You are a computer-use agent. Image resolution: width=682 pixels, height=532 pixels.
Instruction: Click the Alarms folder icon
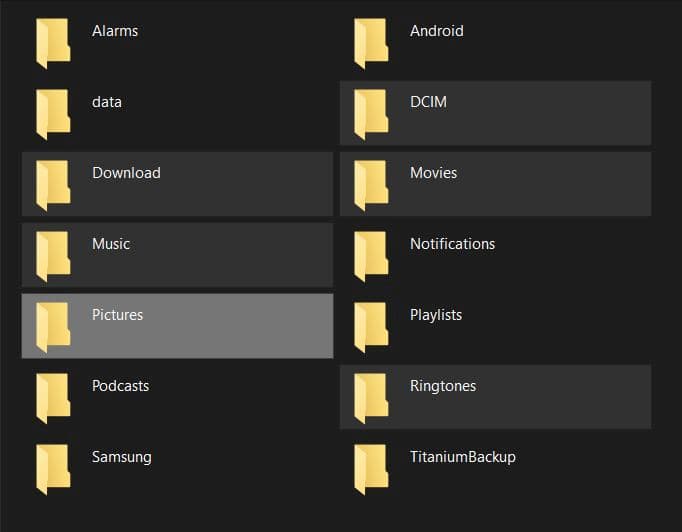click(53, 43)
